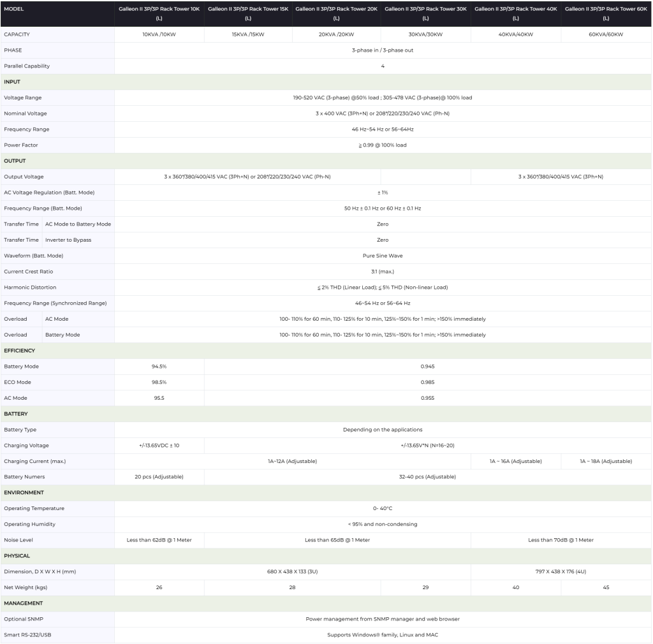Click the 46 Hz~54 Hz or 56~64Hz value
Image resolution: width=653 pixels, height=644 pixels.
coord(383,129)
